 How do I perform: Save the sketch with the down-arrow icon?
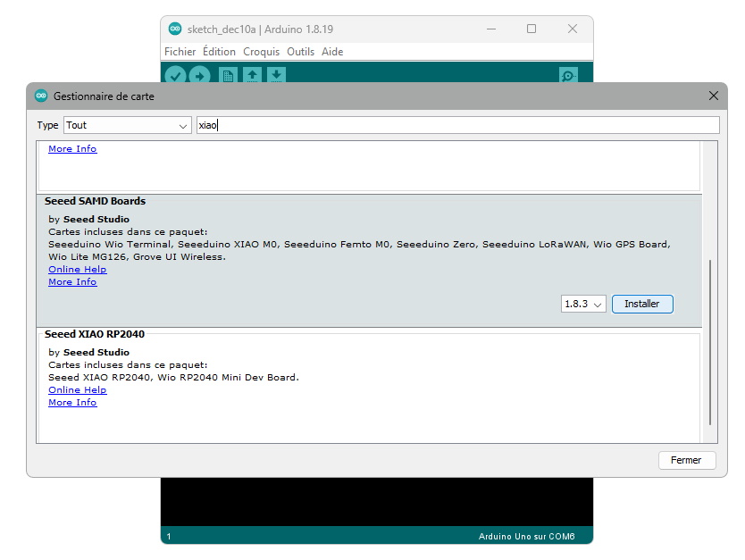[x=277, y=75]
